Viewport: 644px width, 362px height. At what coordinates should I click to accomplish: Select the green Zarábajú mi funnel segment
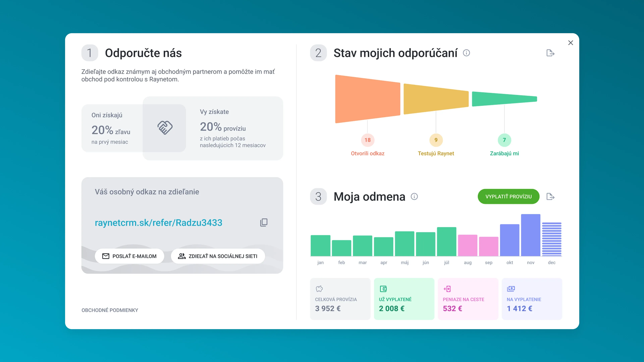click(504, 99)
